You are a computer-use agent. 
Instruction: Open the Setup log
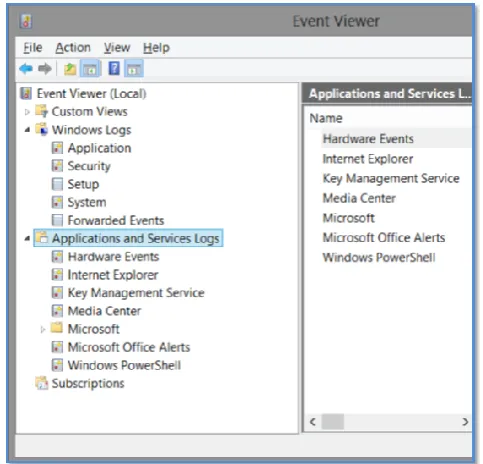pos(83,184)
